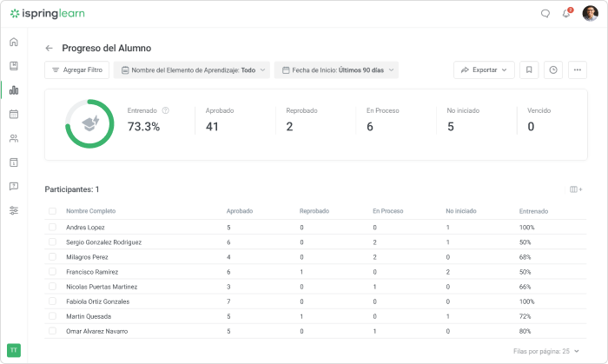Expand the Fecha de Inicio filter
Viewport: 608px width, 364px height.
(x=336, y=69)
